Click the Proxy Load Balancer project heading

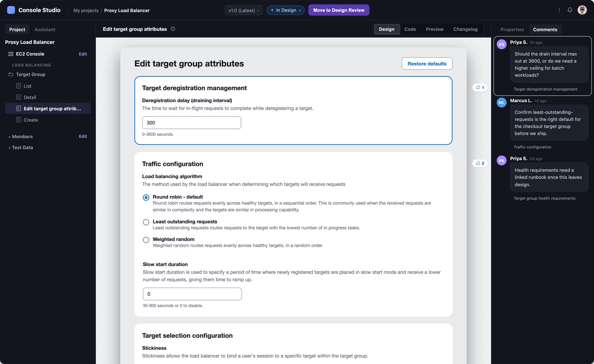click(30, 42)
